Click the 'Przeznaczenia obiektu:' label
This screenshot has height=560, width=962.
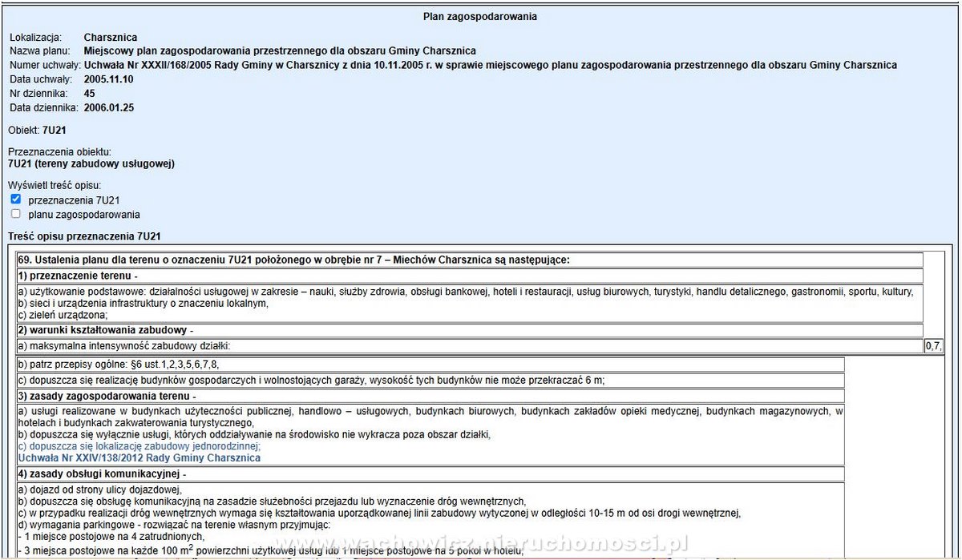pyautogui.click(x=60, y=152)
